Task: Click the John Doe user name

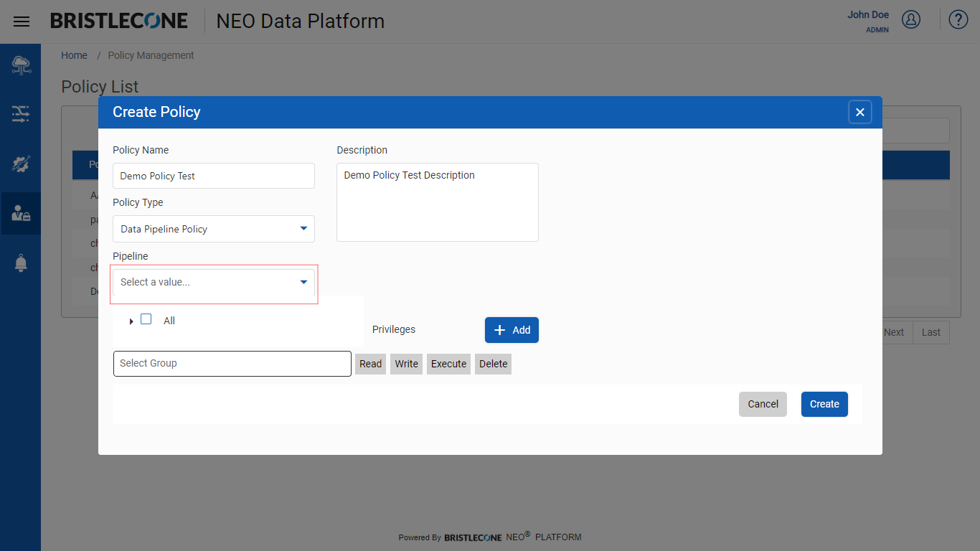Action: coord(868,14)
